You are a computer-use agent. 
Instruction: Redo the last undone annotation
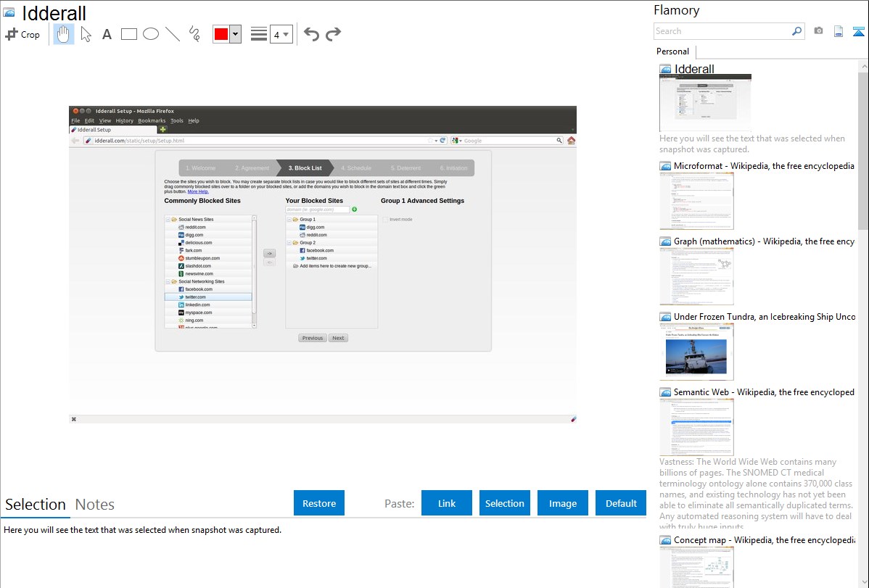coord(333,34)
